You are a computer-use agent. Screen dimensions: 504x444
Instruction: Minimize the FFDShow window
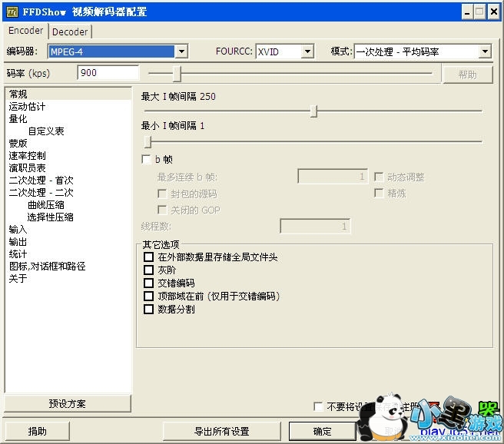point(467,12)
